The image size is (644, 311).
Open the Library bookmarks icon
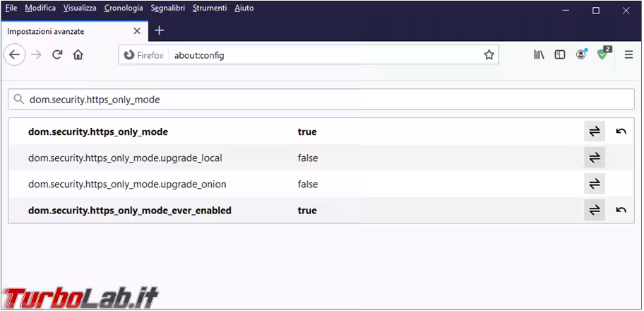click(539, 55)
